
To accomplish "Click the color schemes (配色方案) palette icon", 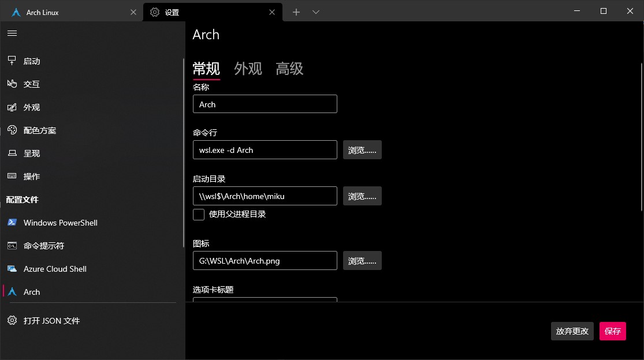I will tap(12, 130).
